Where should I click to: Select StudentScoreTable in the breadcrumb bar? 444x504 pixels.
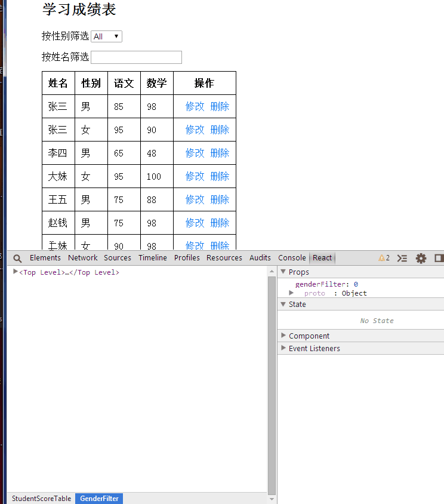41,499
